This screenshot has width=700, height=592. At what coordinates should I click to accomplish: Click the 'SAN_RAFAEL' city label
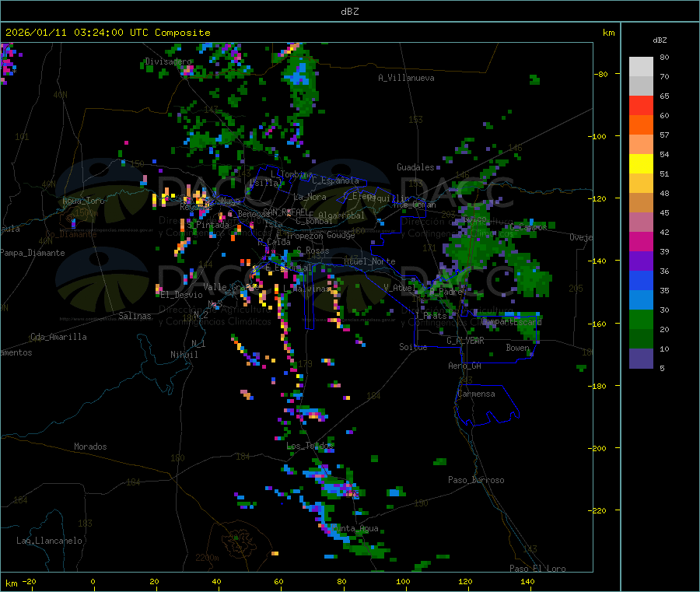(x=285, y=212)
